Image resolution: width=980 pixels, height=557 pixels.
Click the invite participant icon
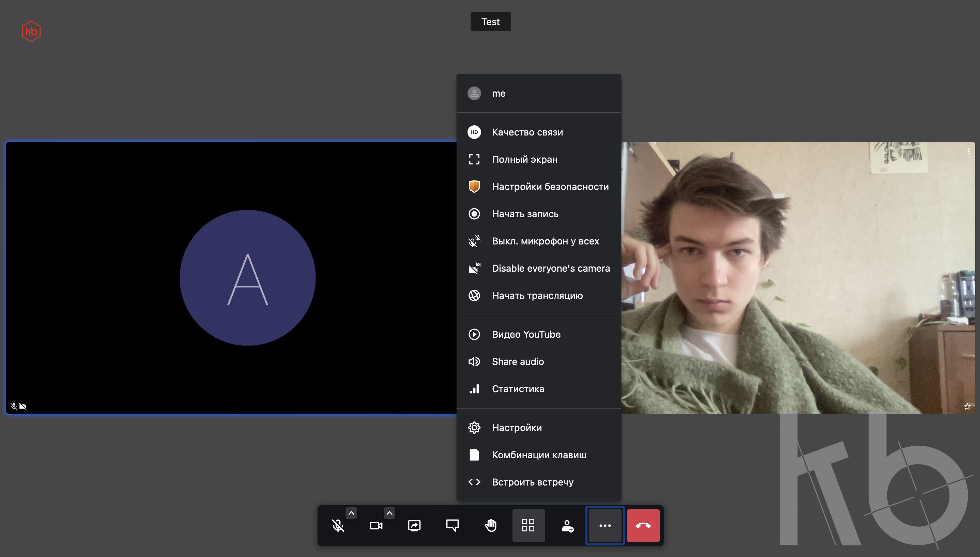coord(567,525)
